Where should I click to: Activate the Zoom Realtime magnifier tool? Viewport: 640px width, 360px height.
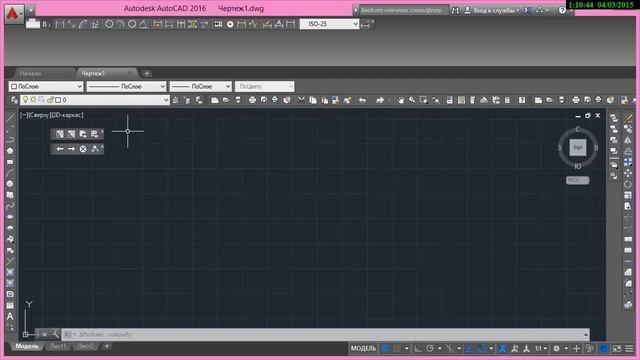(412, 100)
